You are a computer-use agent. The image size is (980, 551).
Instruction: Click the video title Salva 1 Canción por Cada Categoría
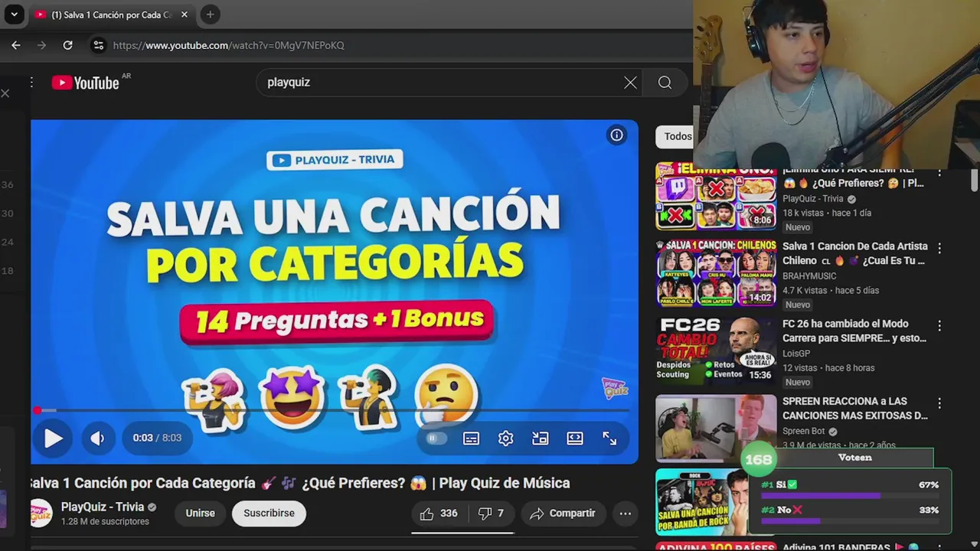tap(300, 483)
